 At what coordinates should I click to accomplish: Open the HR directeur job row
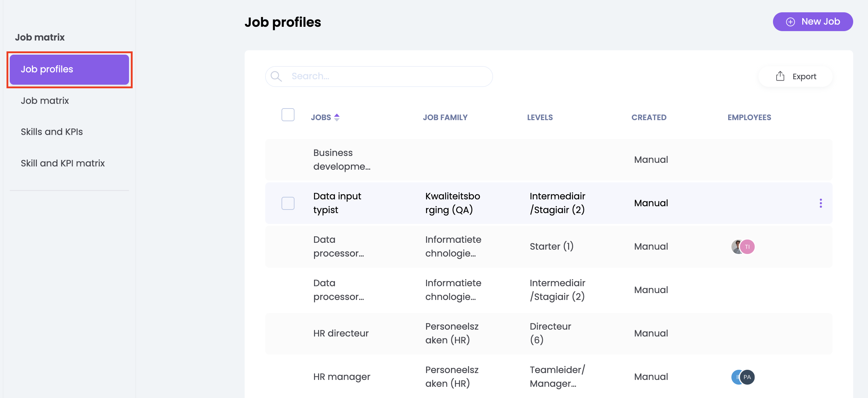[341, 333]
